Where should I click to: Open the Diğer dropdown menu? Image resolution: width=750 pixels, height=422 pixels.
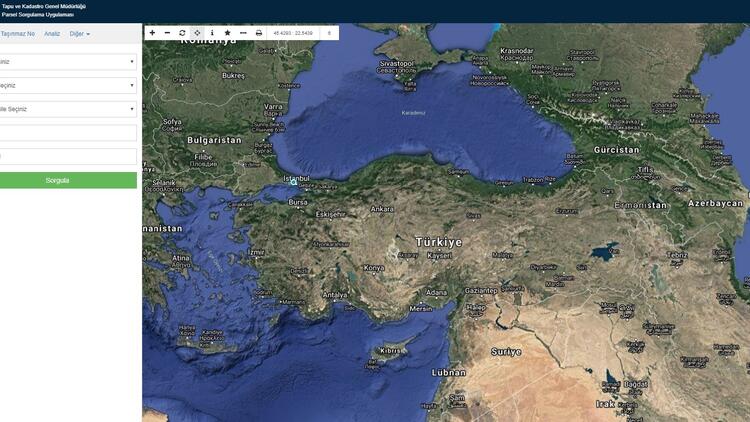tap(80, 34)
